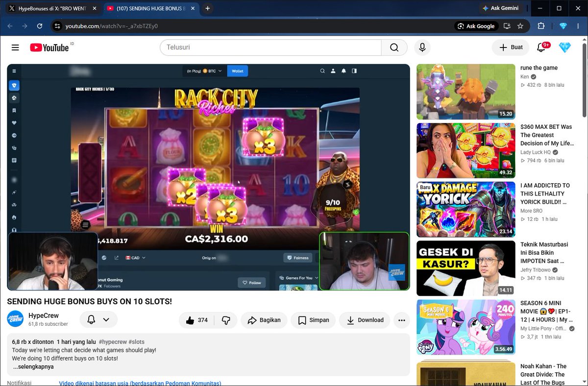Image resolution: width=588 pixels, height=386 pixels.
Task: Open title 'Teknik Masturbasi Ini Bisa Bikin'
Action: pyautogui.click(x=545, y=253)
